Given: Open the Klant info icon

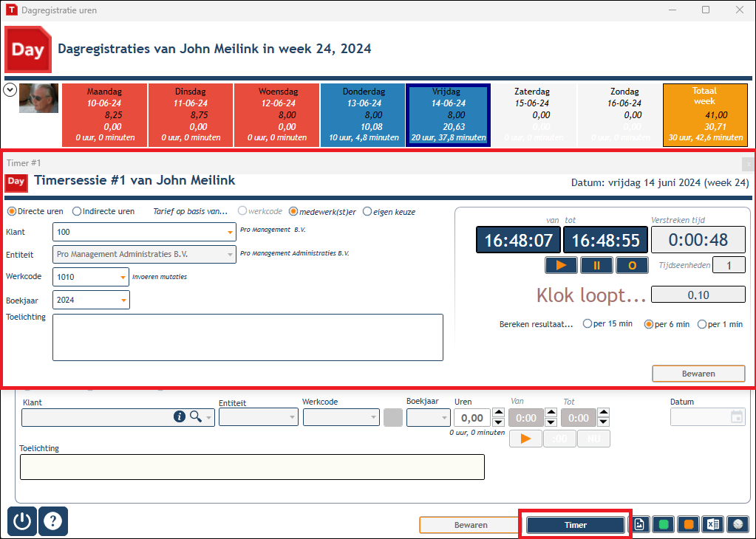Looking at the screenshot, I should click(180, 416).
